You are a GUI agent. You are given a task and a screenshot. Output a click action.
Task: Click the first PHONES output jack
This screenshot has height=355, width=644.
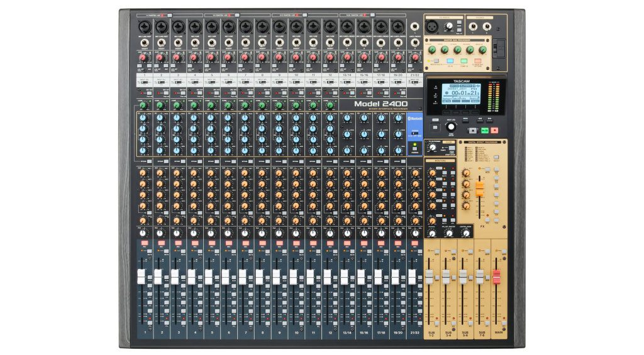(473, 27)
